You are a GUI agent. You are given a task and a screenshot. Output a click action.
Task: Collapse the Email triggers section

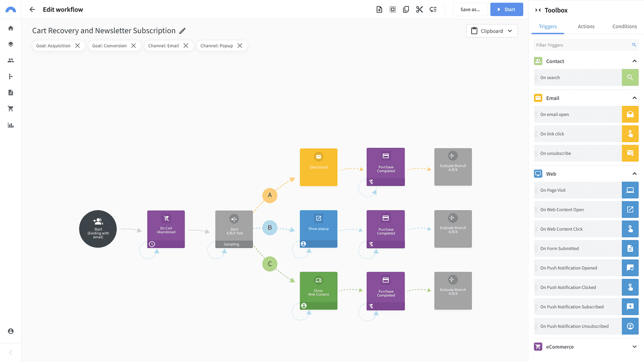[635, 97]
